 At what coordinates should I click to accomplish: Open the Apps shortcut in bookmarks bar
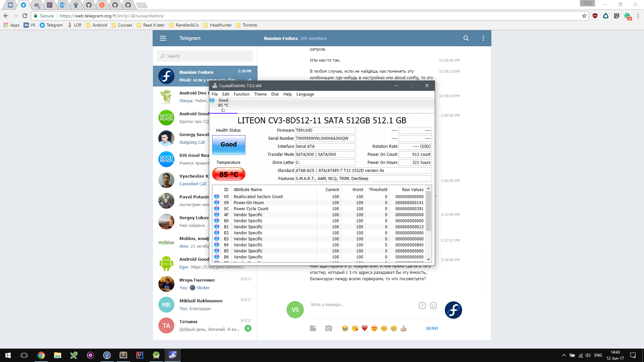tap(11, 25)
